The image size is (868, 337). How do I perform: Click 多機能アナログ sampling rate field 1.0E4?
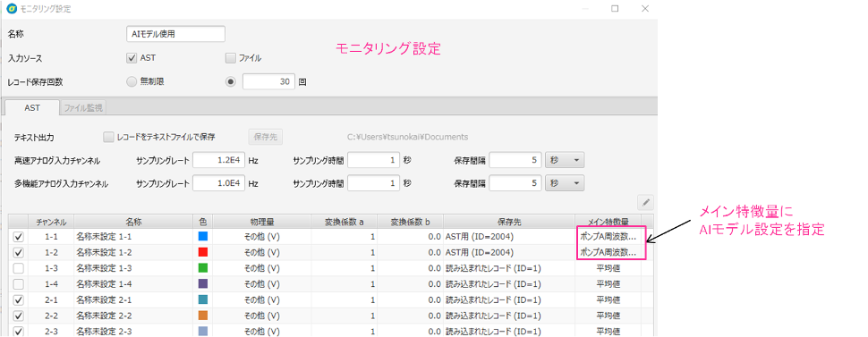click(x=218, y=183)
